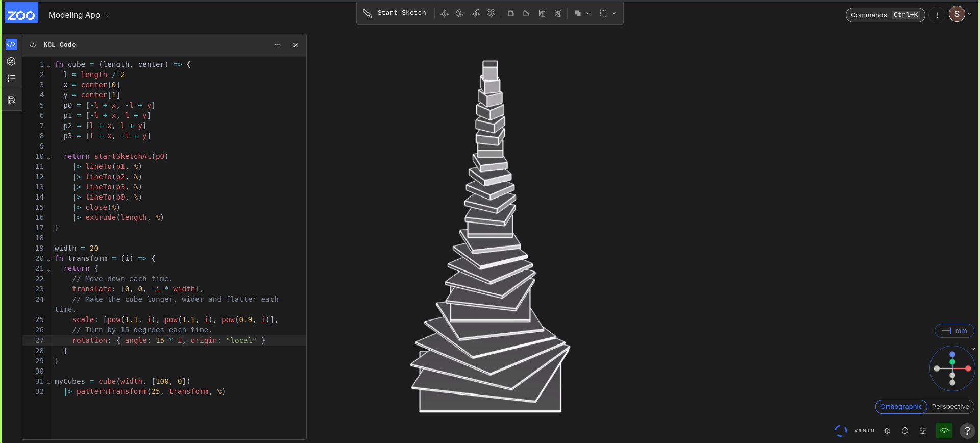980x443 pixels.
Task: Collapse the cube function at line 1
Action: [x=48, y=65]
